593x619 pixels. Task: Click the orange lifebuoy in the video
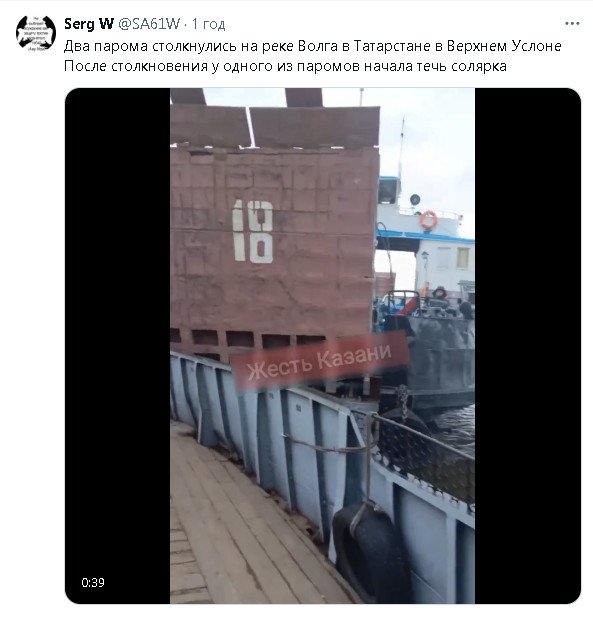coord(428,219)
